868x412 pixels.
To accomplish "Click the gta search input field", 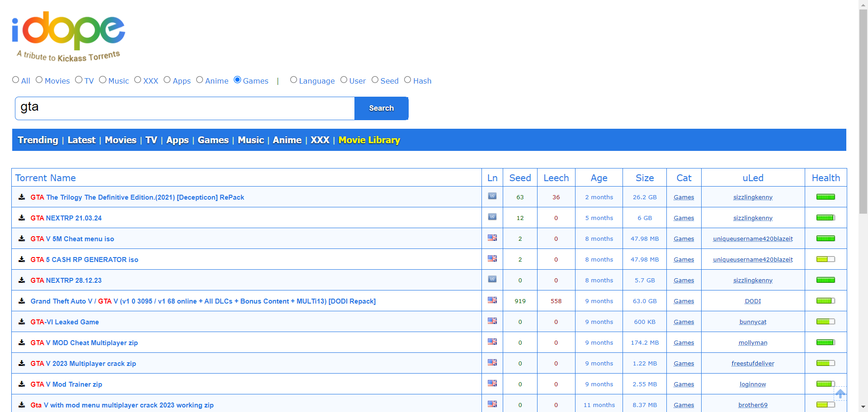I will click(185, 108).
